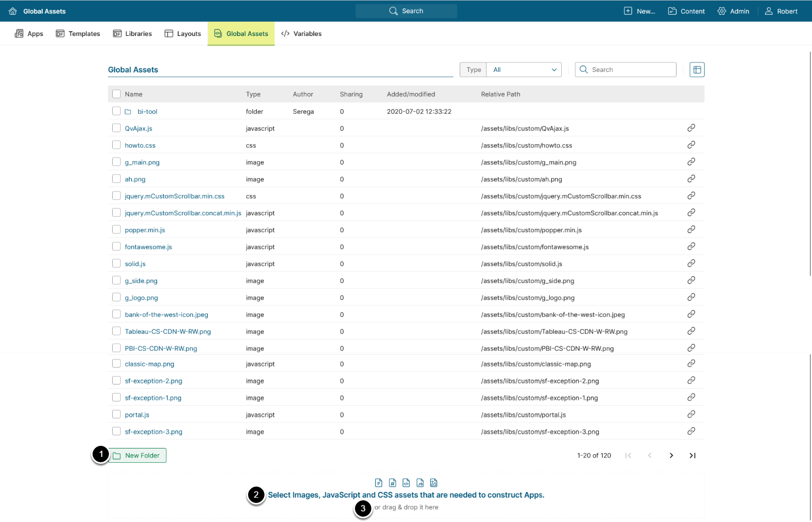This screenshot has width=812, height=522.
Task: Select all assets with header checkbox
Action: [x=116, y=94]
